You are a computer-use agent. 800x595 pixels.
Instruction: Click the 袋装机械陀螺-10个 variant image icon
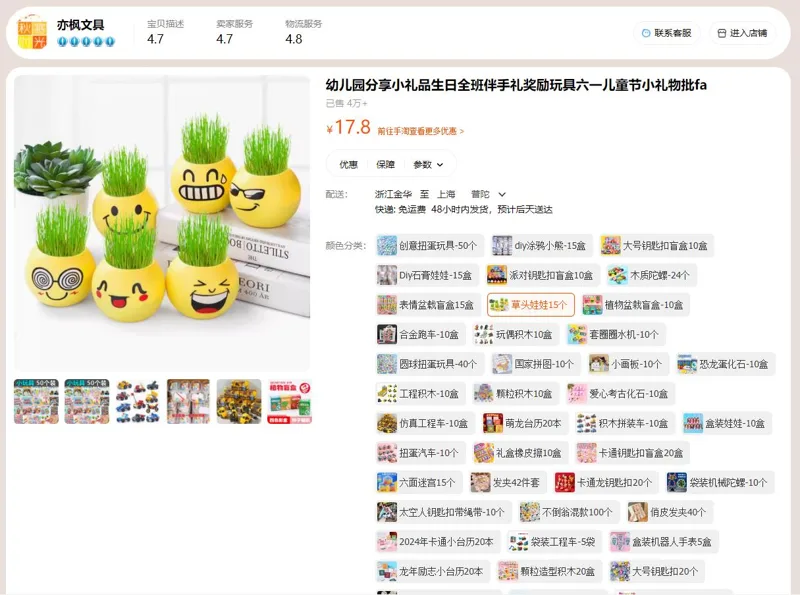[x=677, y=483]
